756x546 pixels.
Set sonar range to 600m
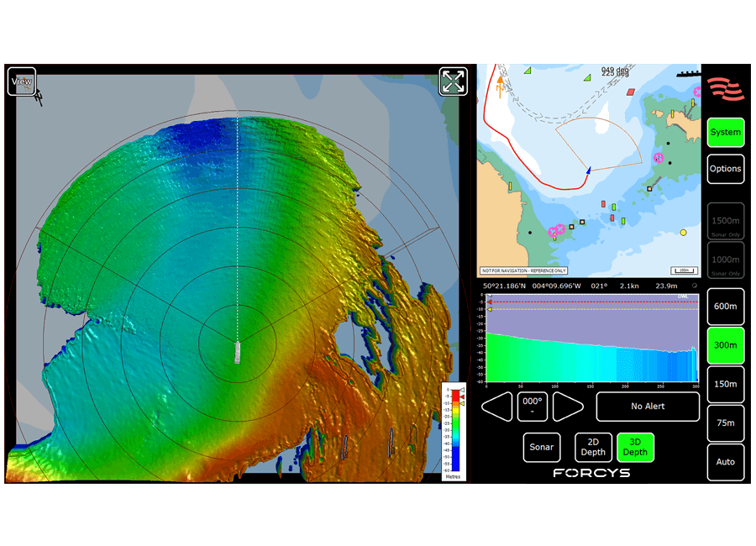click(725, 307)
